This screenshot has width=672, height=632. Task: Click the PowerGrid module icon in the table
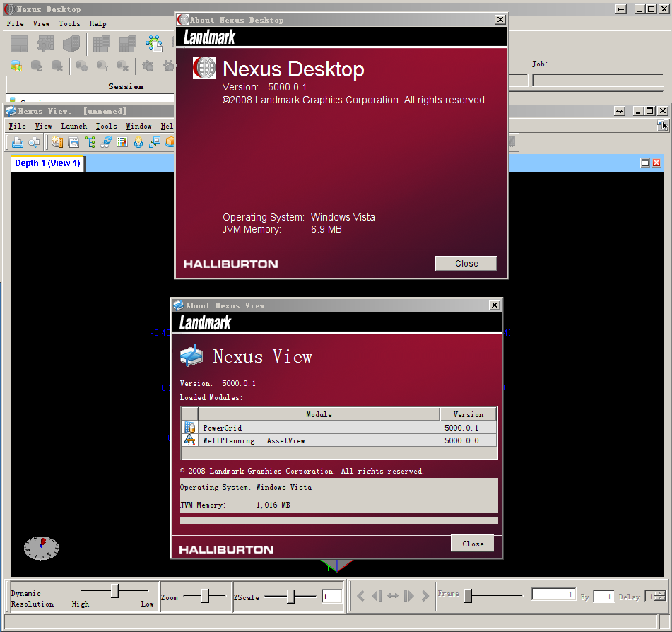point(189,428)
